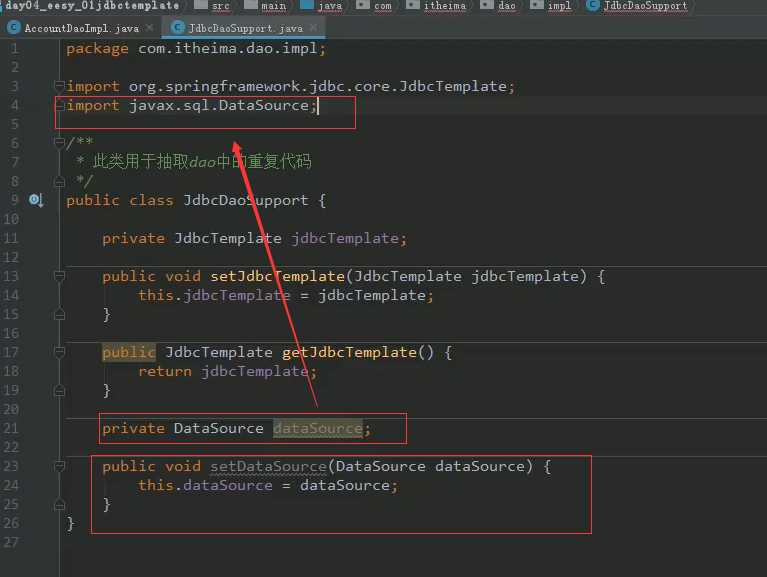
Task: Click the jdbcTemplate field on line 11
Action: click(x=345, y=239)
